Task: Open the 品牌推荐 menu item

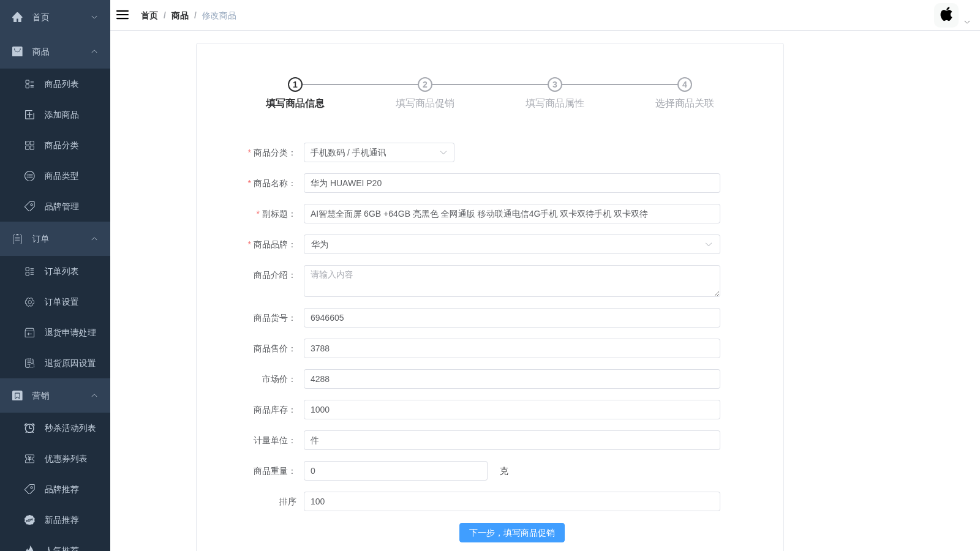Action: [55, 489]
